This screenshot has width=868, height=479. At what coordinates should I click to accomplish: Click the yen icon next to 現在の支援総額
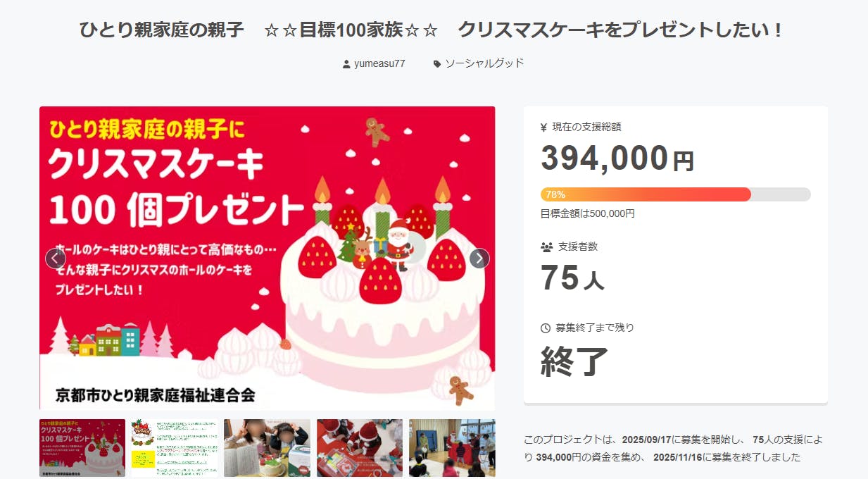pyautogui.click(x=544, y=127)
